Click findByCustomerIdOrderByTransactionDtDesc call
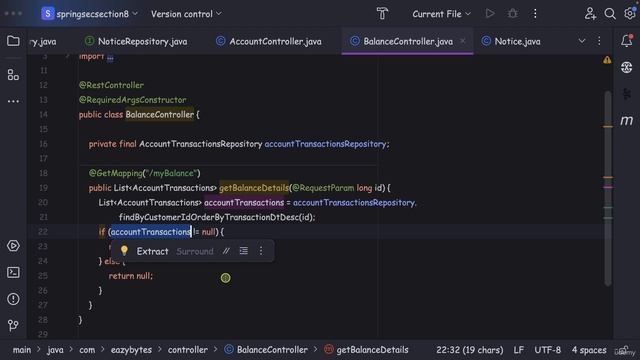The width and height of the screenshot is (640, 360). click(209, 217)
